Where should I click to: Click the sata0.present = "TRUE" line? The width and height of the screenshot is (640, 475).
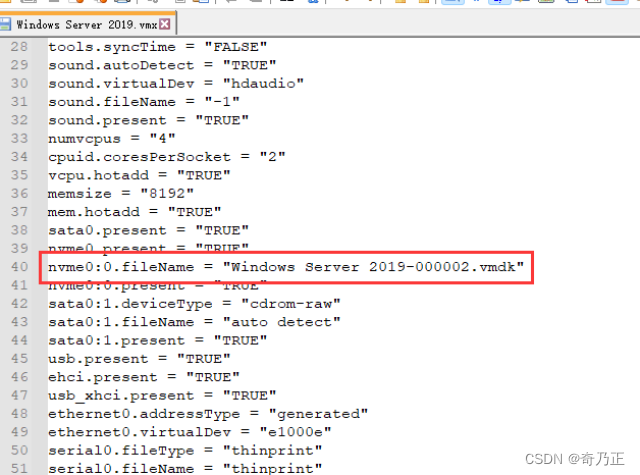pos(149,231)
